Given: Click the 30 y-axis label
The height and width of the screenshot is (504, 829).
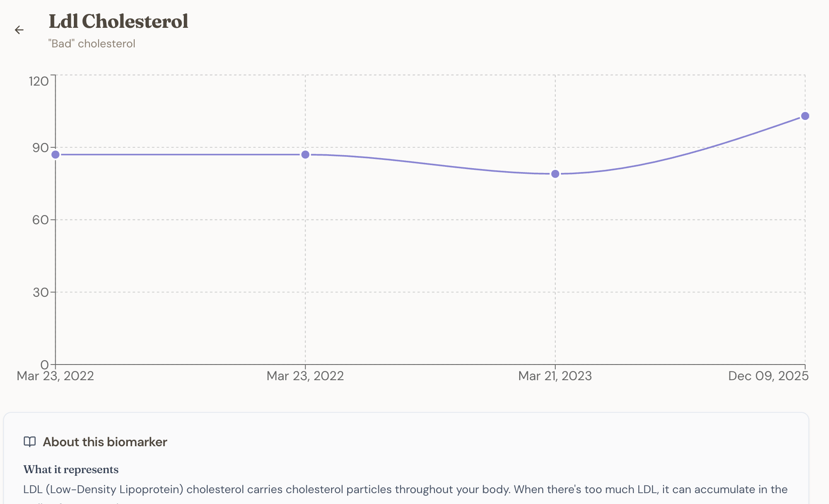Looking at the screenshot, I should 40,292.
